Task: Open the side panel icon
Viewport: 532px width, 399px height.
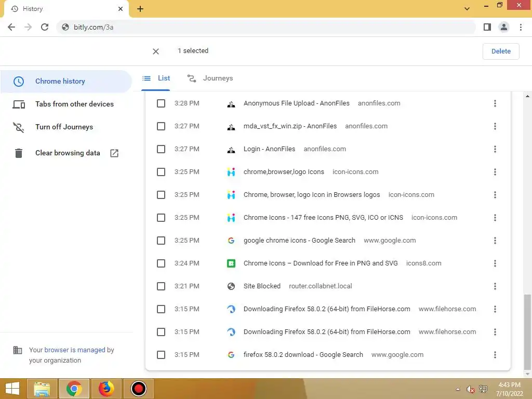Action: click(487, 27)
